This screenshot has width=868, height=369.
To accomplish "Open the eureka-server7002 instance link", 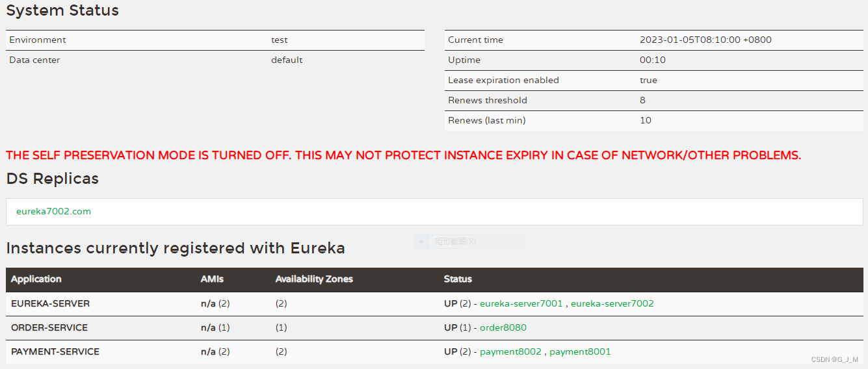I will pos(612,303).
